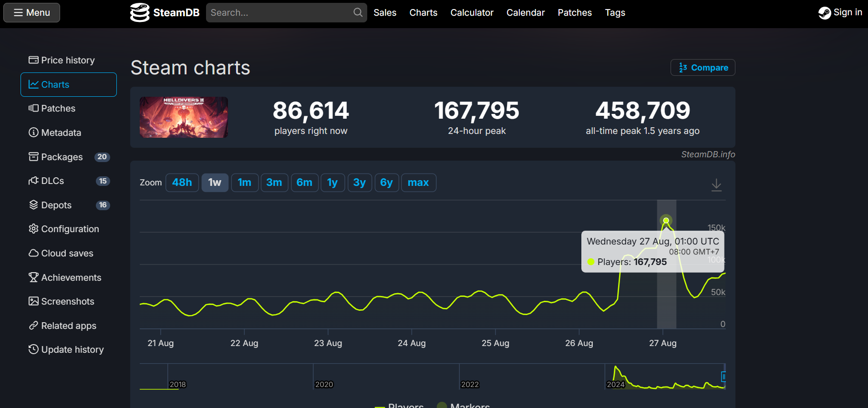
Task: Open the hamburger Menu button
Action: [31, 12]
